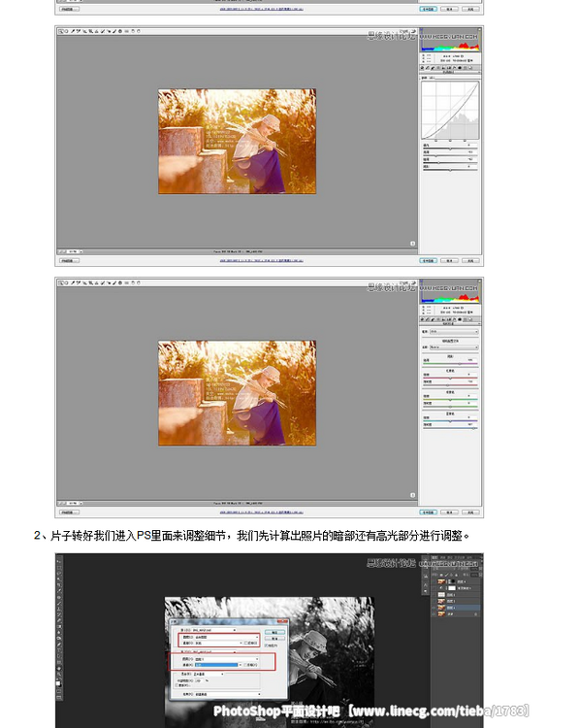Screen dimensions: 579x728
Task: Adjust the Shadows slider under the tone curve
Action: coord(450,170)
